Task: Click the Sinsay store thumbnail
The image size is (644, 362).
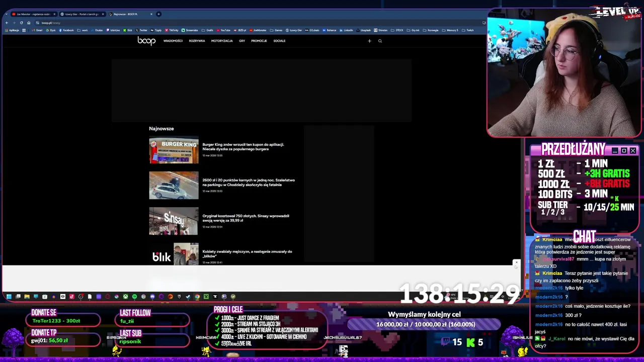Action: click(174, 221)
